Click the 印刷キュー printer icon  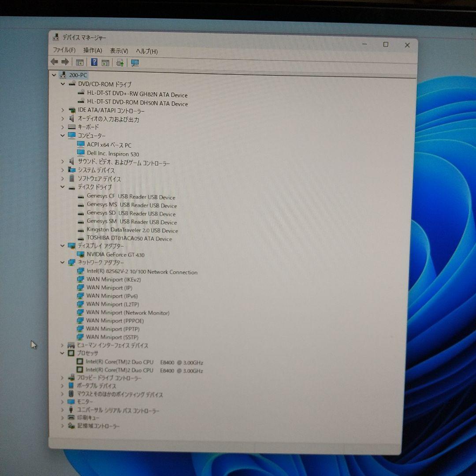click(x=71, y=418)
